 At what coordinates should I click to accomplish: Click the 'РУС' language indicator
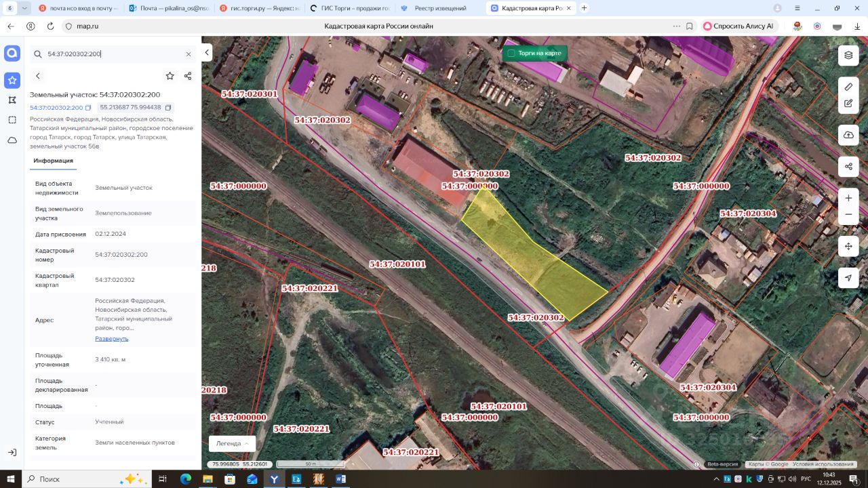click(806, 479)
